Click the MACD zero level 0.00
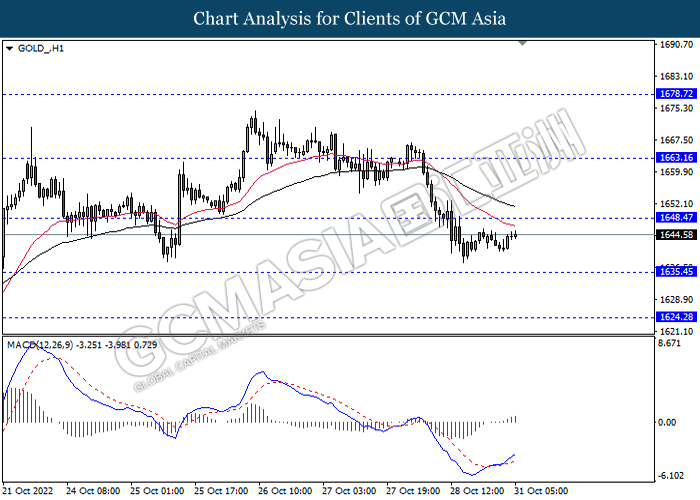 pos(667,422)
